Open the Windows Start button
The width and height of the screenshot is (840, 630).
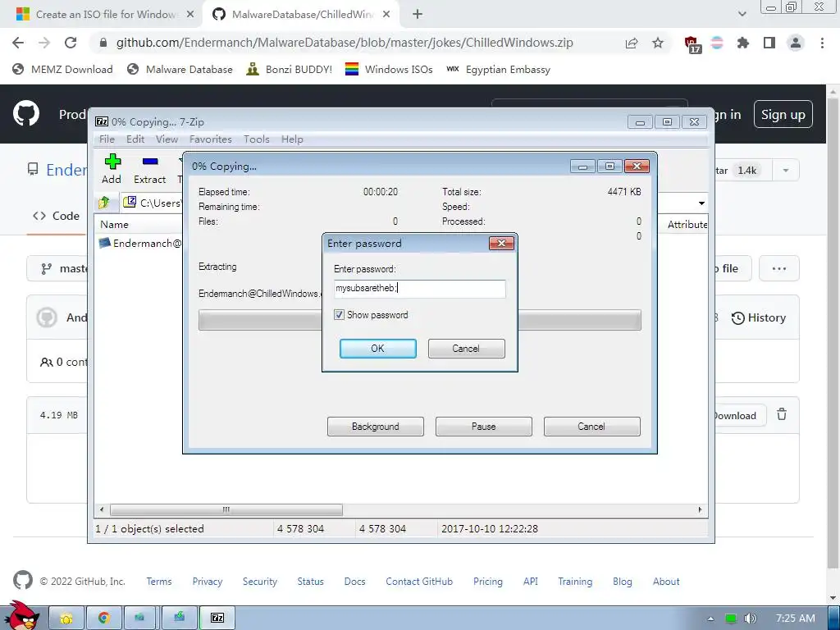22,616
